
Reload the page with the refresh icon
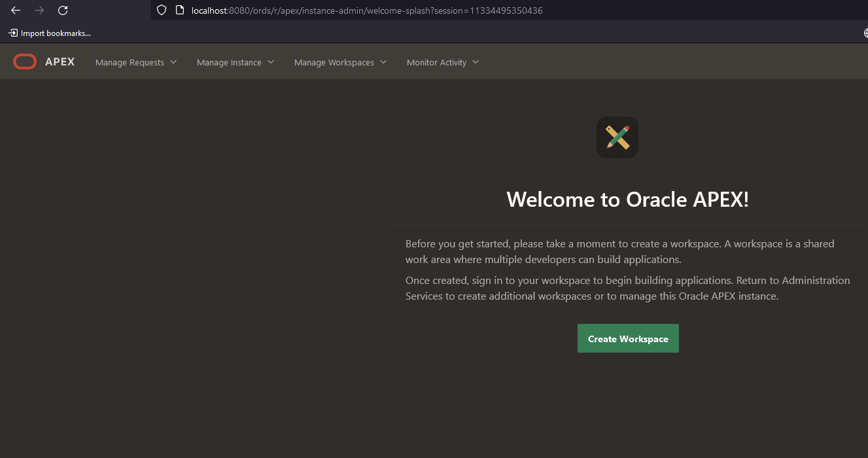pos(63,10)
